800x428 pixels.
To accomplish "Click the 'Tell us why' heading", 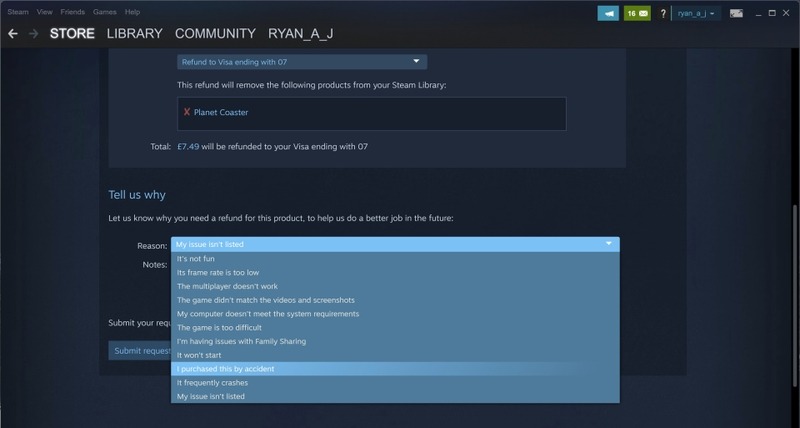I will tap(137, 194).
